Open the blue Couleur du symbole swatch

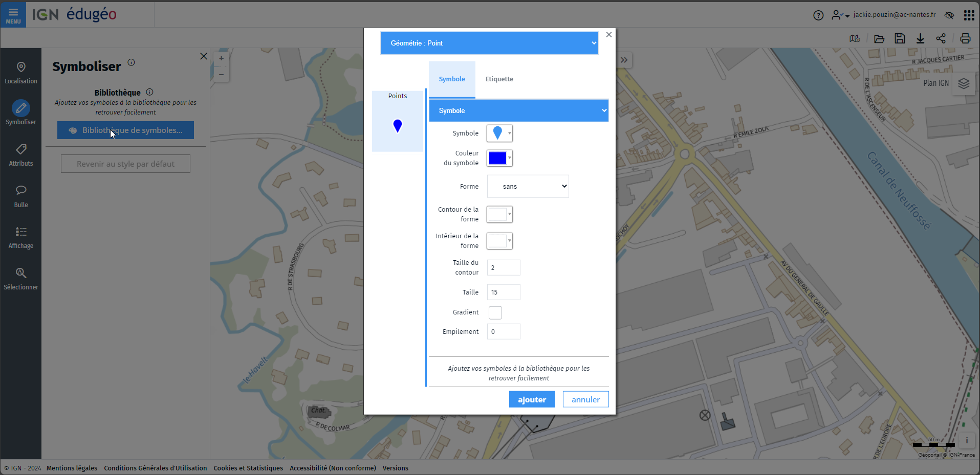pyautogui.click(x=499, y=159)
